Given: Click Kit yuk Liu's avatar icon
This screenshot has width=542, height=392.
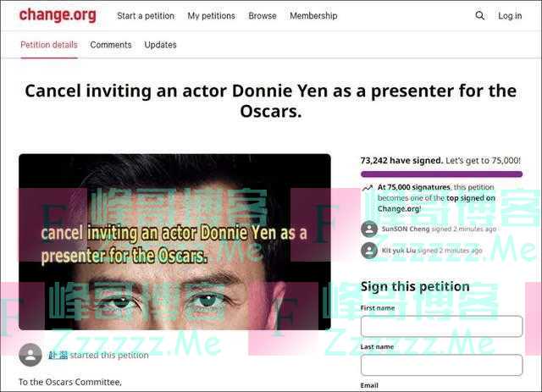Looking at the screenshot, I should click(x=369, y=251).
